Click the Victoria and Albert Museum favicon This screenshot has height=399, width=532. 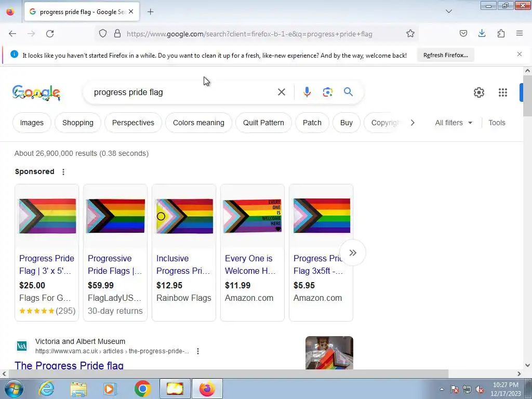22,346
